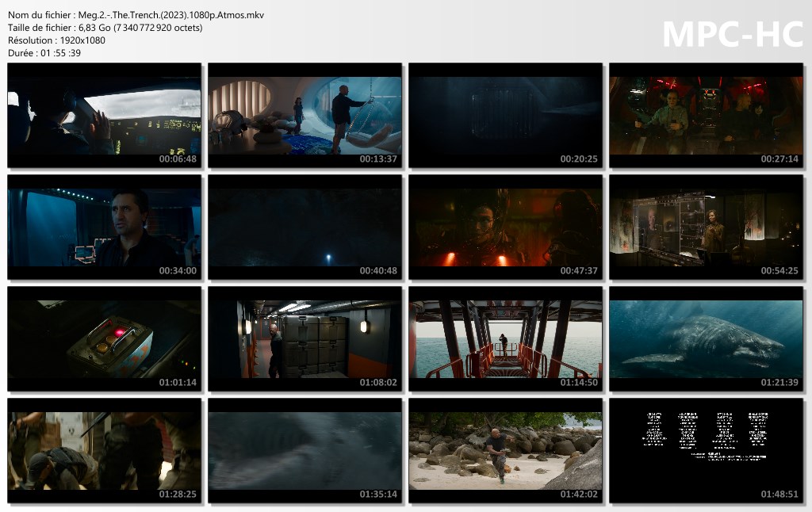Open the frame stamped 00:13:37
This screenshot has height=512, width=812.
pyautogui.click(x=304, y=115)
